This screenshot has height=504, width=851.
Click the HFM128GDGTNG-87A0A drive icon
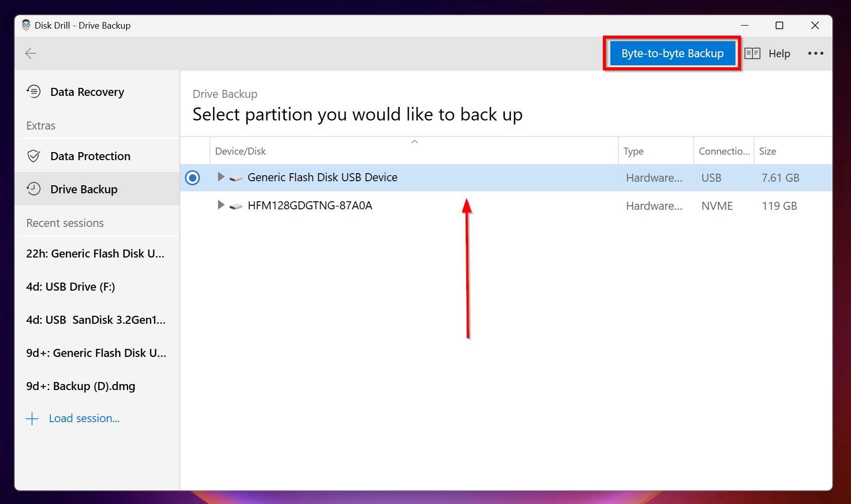(x=236, y=206)
